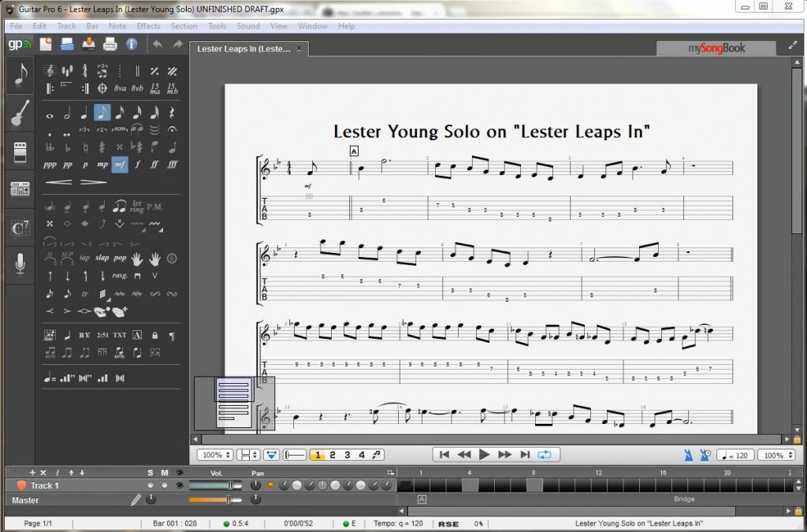Open the tempo 120 selector

coord(735,456)
